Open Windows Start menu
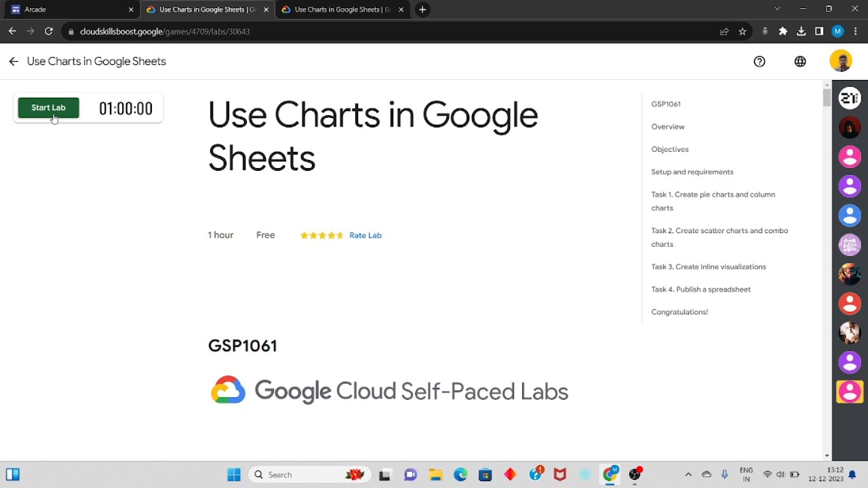Screen dimensions: 868x488 click(x=234, y=474)
